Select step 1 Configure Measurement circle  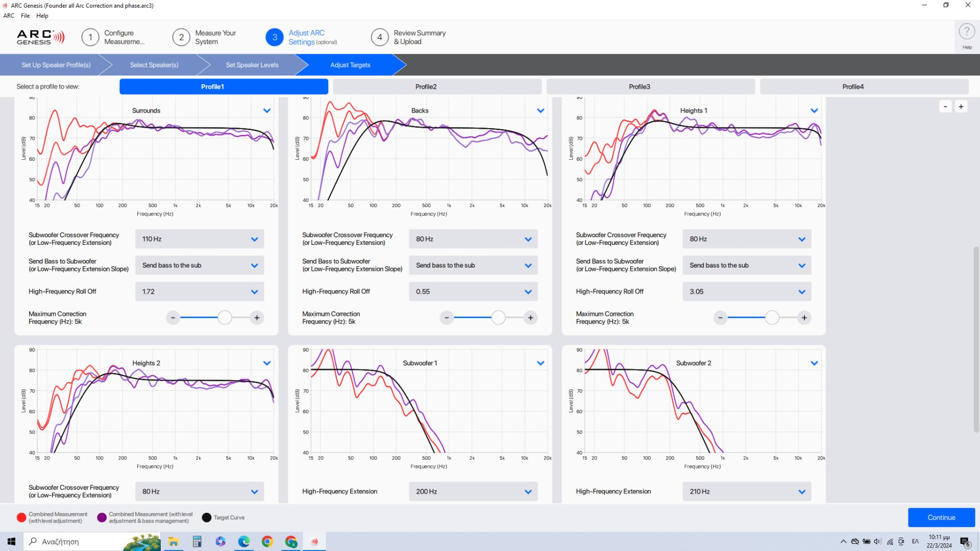point(90,37)
